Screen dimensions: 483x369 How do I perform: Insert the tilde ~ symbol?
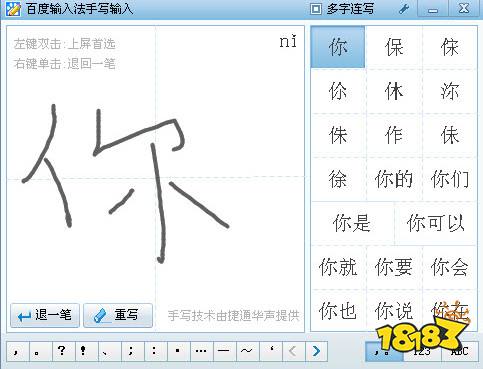point(247,351)
